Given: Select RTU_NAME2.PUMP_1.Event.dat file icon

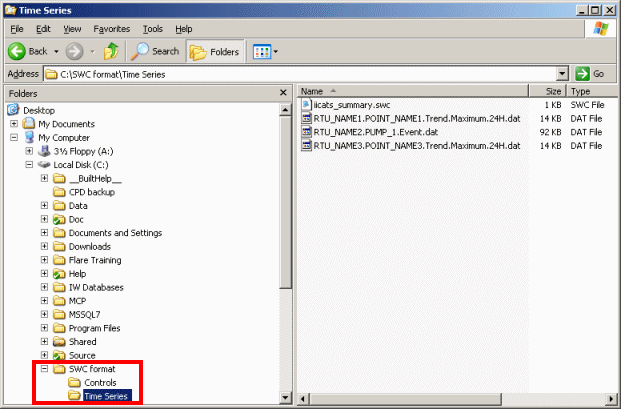Looking at the screenshot, I should point(307,132).
